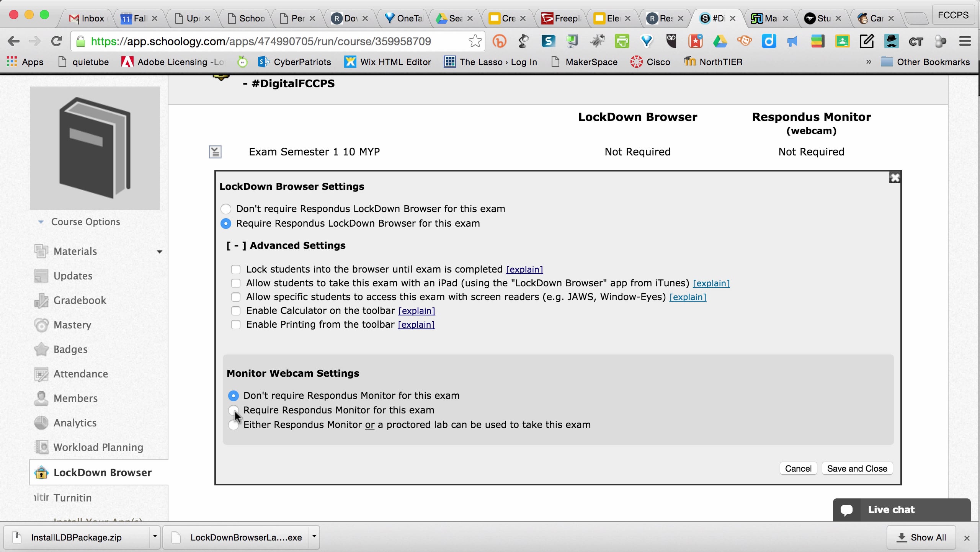Open the Members list
This screenshot has width=980, height=552.
point(75,398)
